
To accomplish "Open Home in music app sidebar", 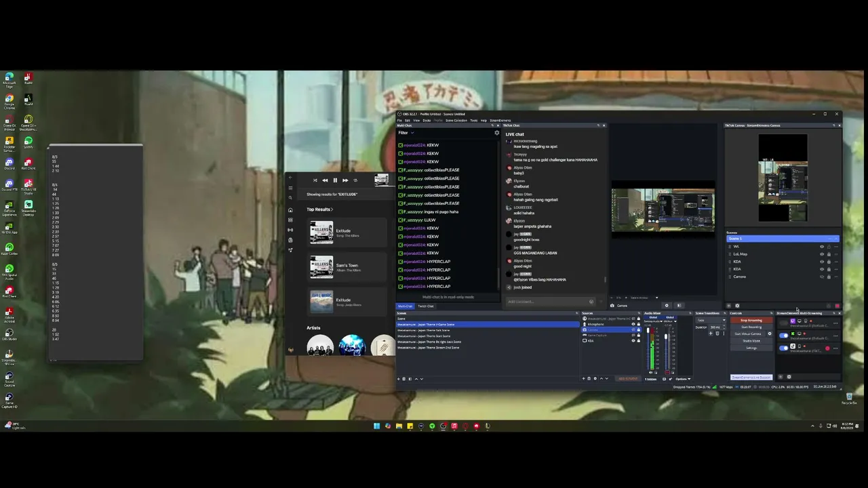I will (290, 210).
